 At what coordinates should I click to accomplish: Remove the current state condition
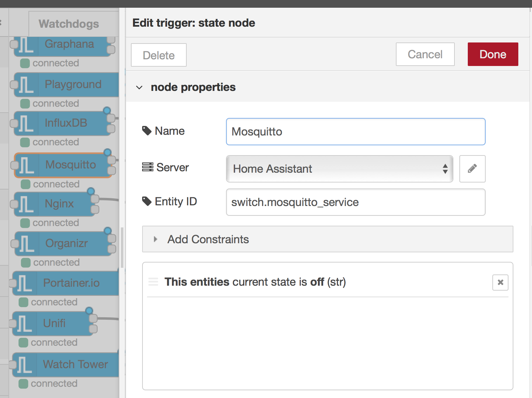(x=500, y=282)
